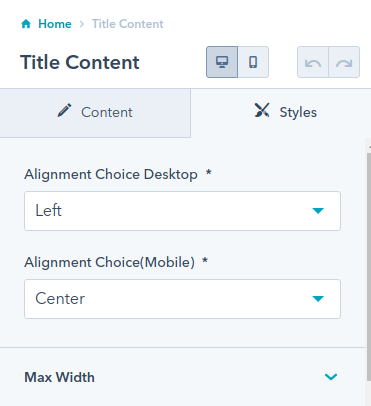Click the teal arrow beside Left

(x=318, y=211)
